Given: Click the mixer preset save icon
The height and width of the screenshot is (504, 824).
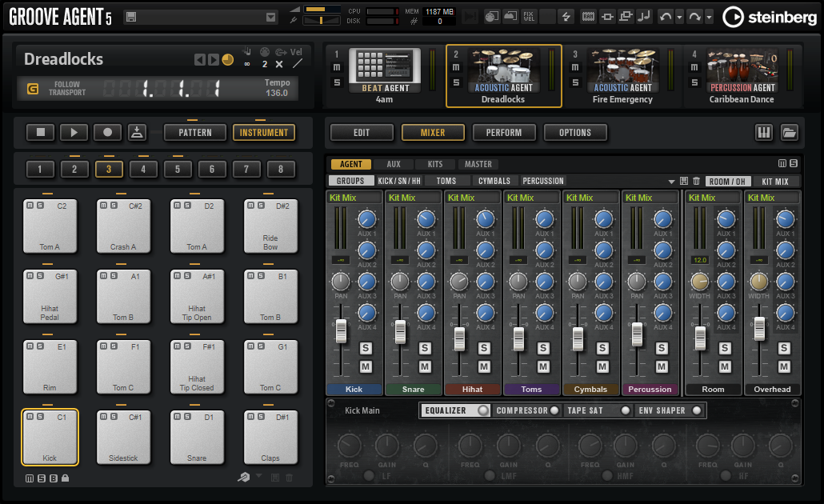Looking at the screenshot, I should tap(684, 181).
